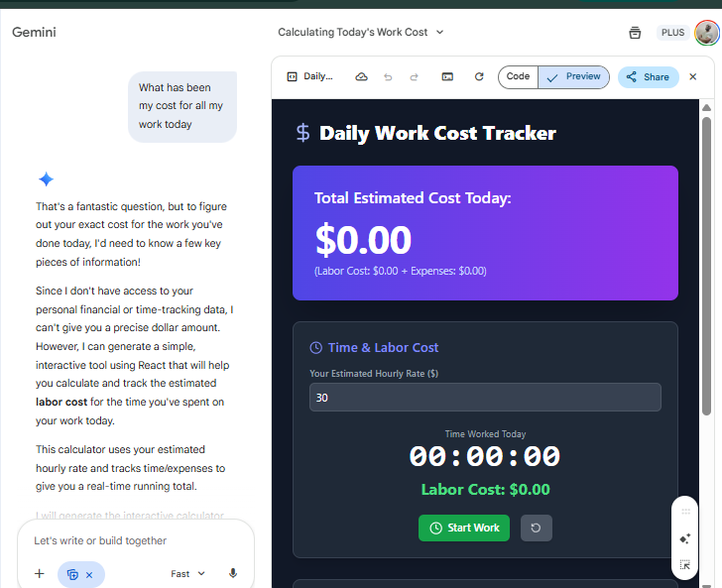Open the archive icon beside PLUS badge
This screenshot has width=722, height=588.
point(635,33)
